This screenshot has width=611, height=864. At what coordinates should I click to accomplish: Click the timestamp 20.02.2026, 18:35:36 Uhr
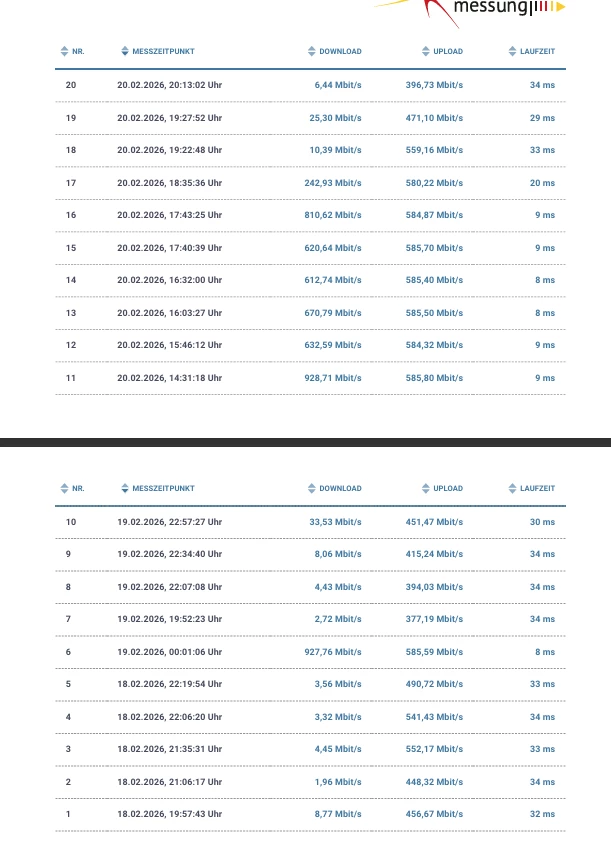pos(169,182)
